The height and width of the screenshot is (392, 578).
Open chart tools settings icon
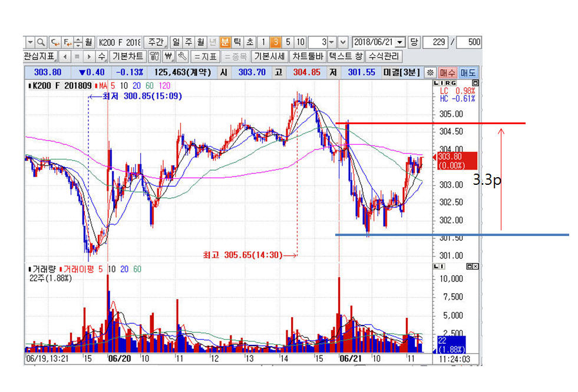tap(154, 57)
